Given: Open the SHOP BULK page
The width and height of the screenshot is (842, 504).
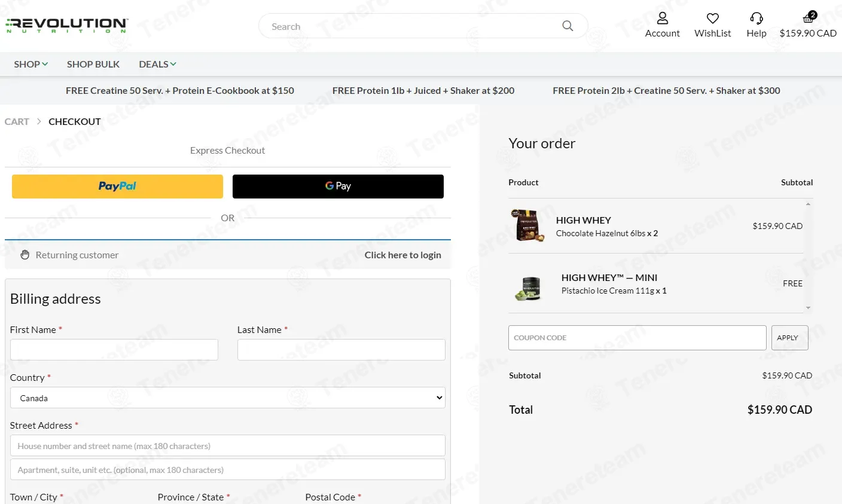Looking at the screenshot, I should 93,64.
